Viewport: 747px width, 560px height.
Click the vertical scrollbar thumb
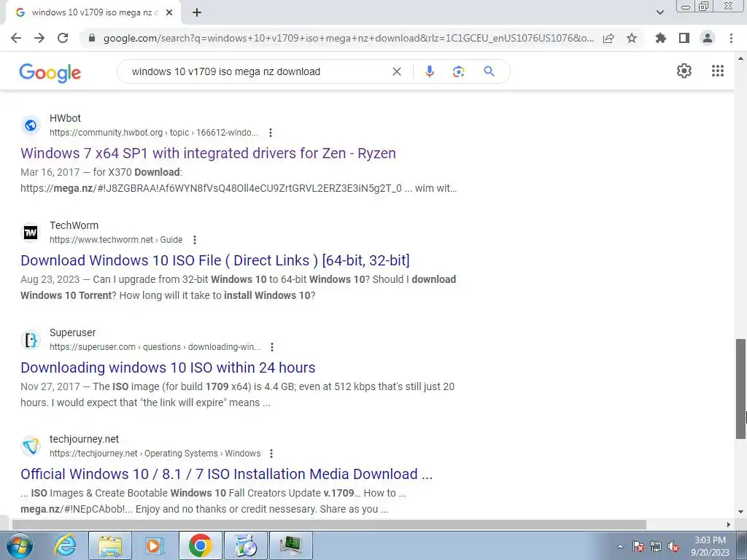pyautogui.click(x=741, y=389)
